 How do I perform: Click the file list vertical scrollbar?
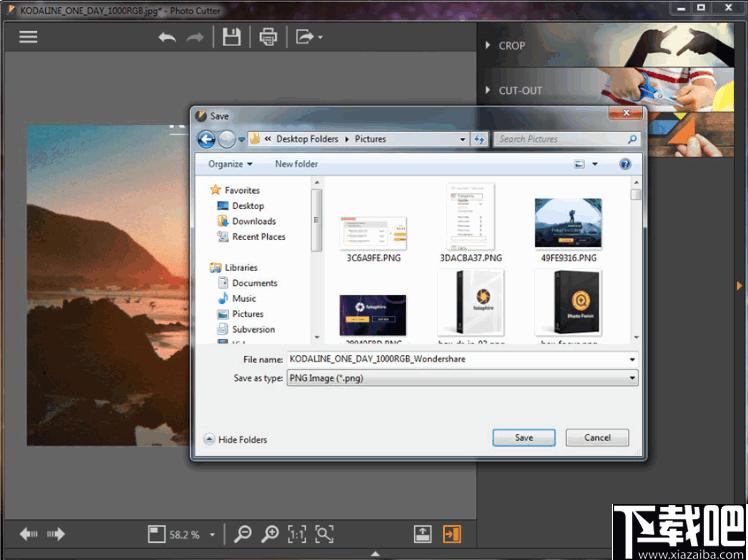(x=635, y=260)
